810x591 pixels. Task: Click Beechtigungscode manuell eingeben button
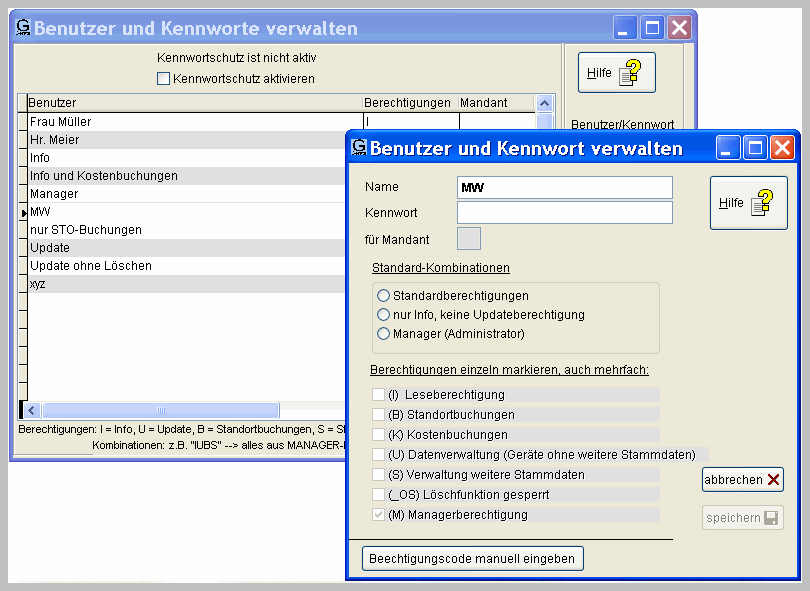(x=472, y=558)
